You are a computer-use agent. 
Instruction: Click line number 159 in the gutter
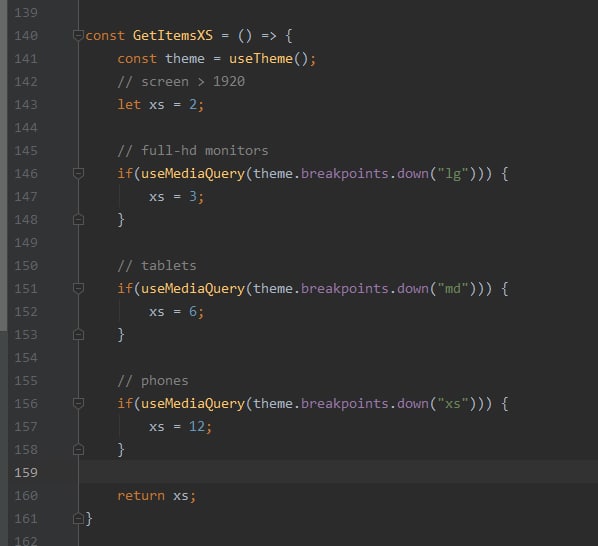click(x=26, y=473)
